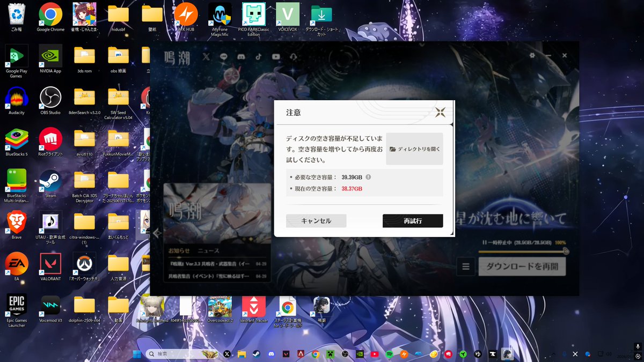The width and height of the screenshot is (644, 362).
Task: Select the 雀魂 desktop shortcut
Action: [84, 18]
